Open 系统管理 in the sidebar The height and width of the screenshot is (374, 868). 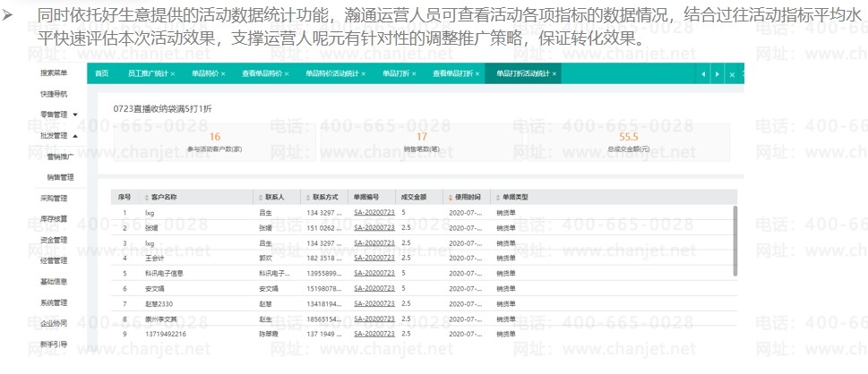(x=54, y=302)
